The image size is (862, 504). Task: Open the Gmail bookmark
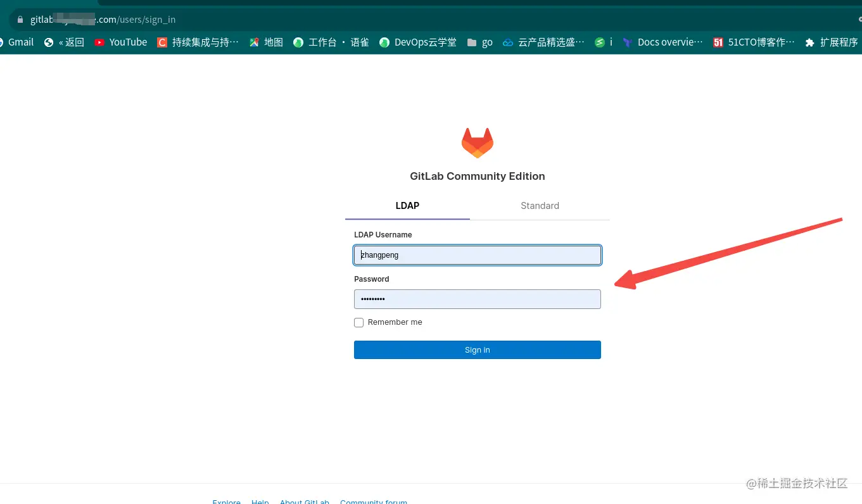(x=16, y=42)
